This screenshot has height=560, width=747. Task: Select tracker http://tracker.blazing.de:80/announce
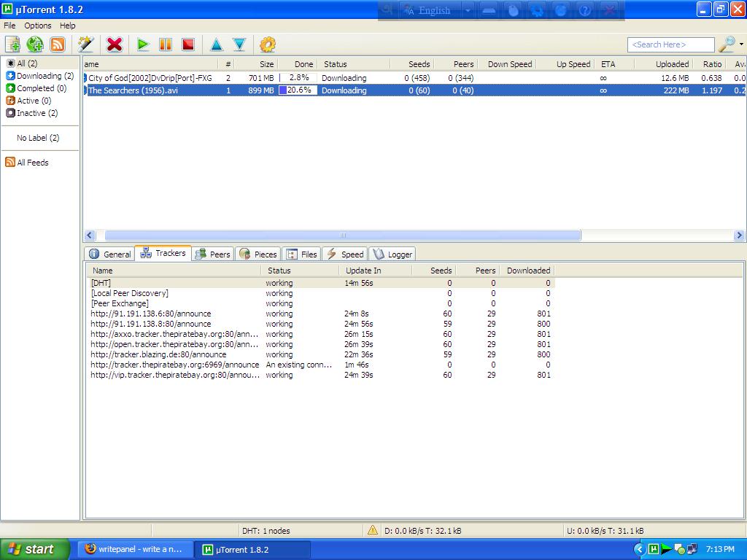click(321, 354)
